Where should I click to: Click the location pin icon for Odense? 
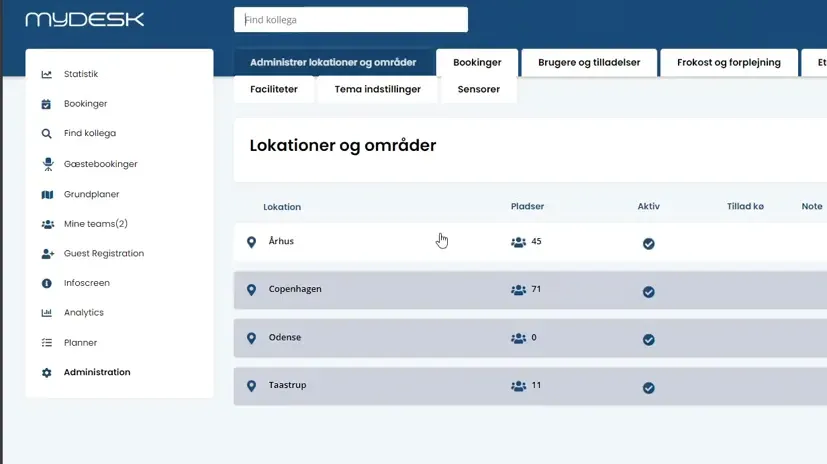click(252, 338)
